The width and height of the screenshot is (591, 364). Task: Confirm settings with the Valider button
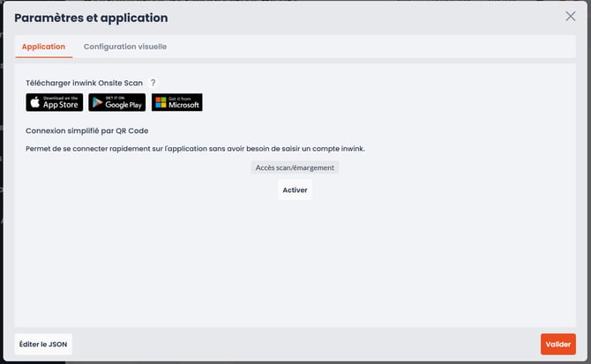pyautogui.click(x=557, y=344)
